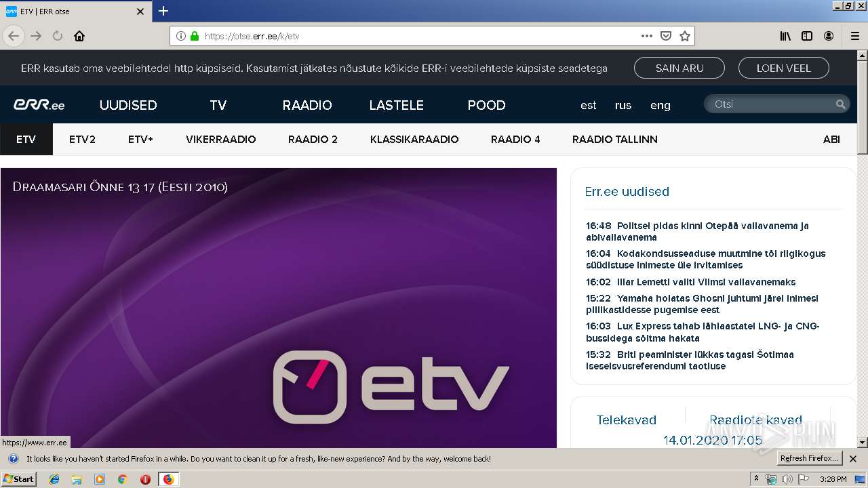Click the taskbar clock 3:28 PM
The image size is (868, 488).
[833, 479]
